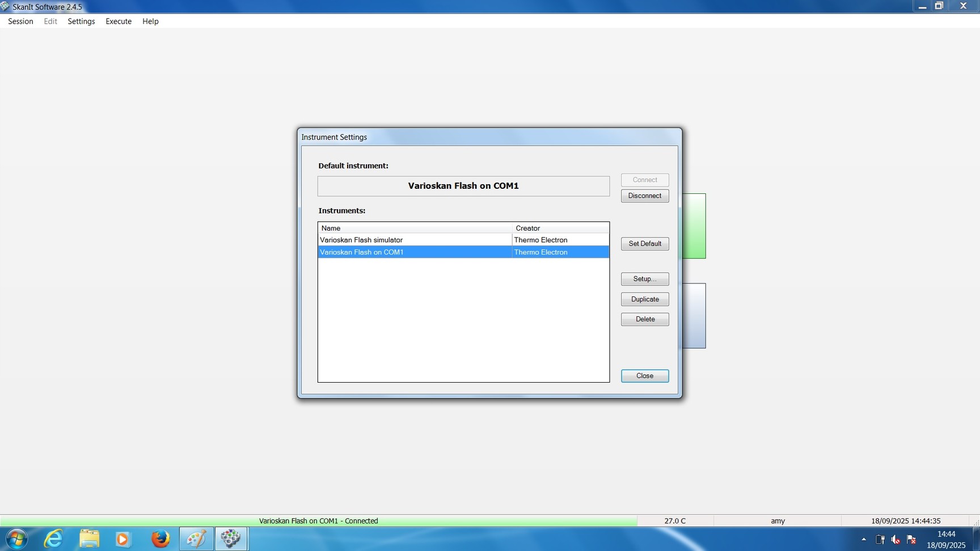
Task: Open the Windows Start menu
Action: point(16,539)
